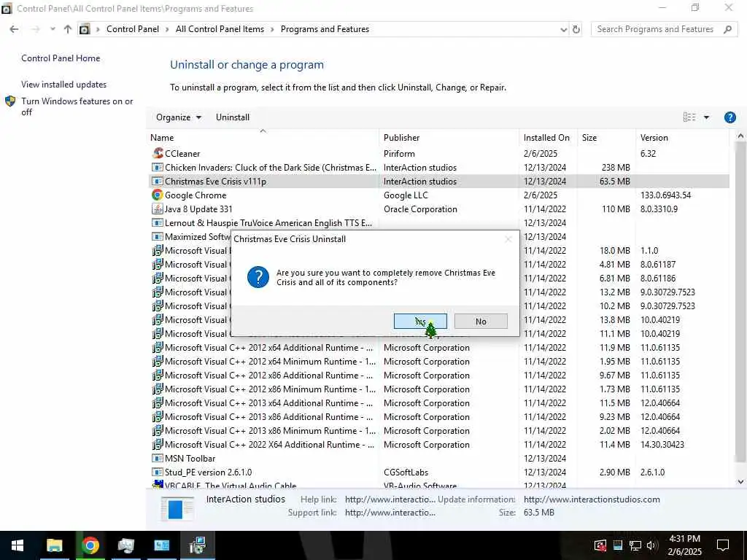Click the network icon in the system tray
The image size is (747, 560).
635,545
